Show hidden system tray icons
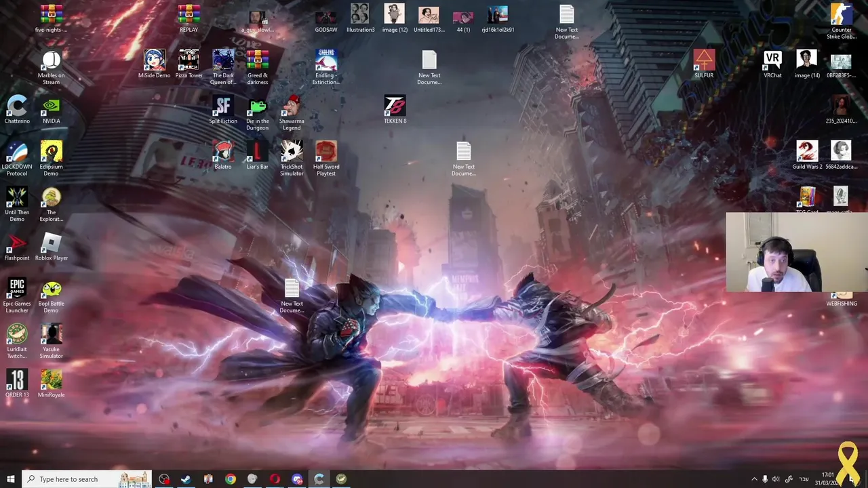The height and width of the screenshot is (488, 868). point(754,479)
